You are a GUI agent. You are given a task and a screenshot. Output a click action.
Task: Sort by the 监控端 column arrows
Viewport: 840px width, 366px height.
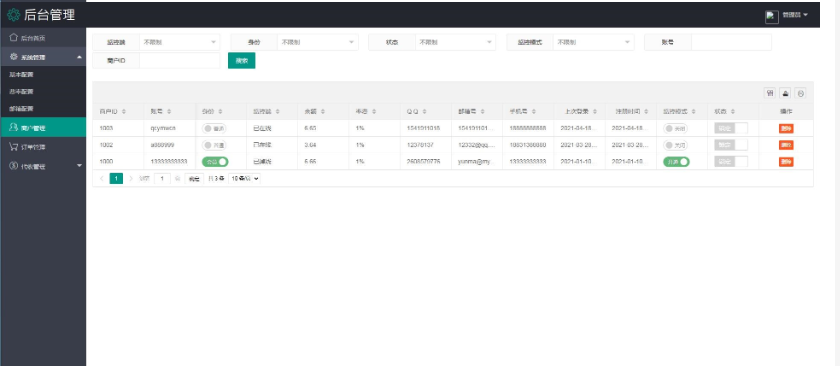click(x=279, y=112)
